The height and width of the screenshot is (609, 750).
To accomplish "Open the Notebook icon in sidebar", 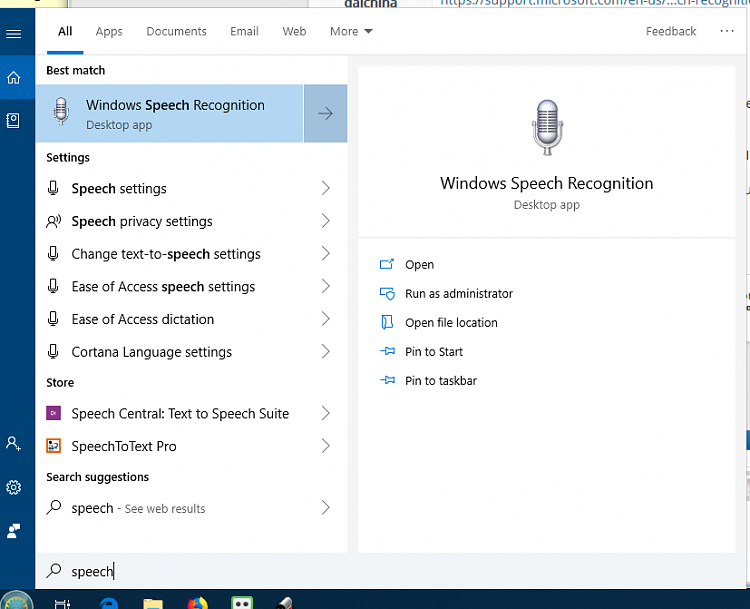I will pyautogui.click(x=13, y=121).
